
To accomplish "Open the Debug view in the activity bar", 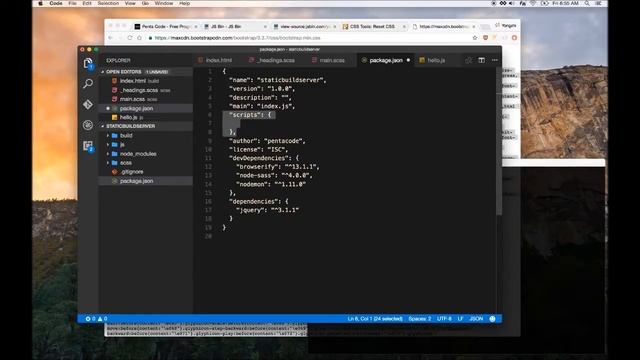I will tap(88, 125).
